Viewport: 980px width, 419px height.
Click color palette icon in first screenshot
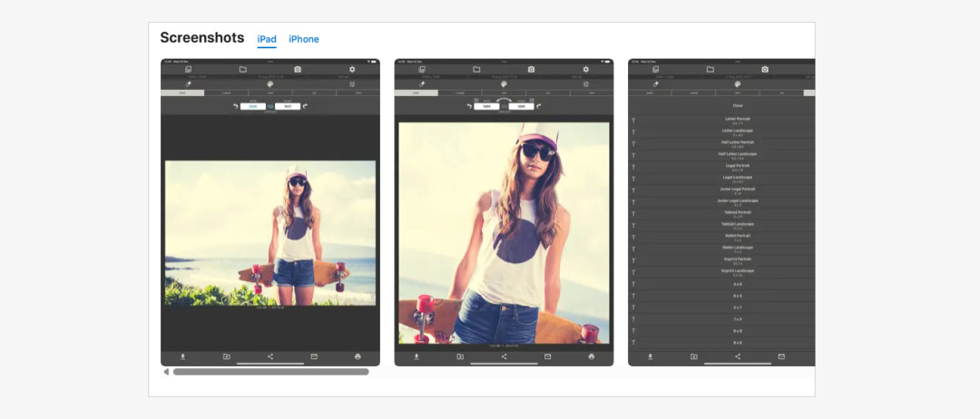pyautogui.click(x=270, y=83)
